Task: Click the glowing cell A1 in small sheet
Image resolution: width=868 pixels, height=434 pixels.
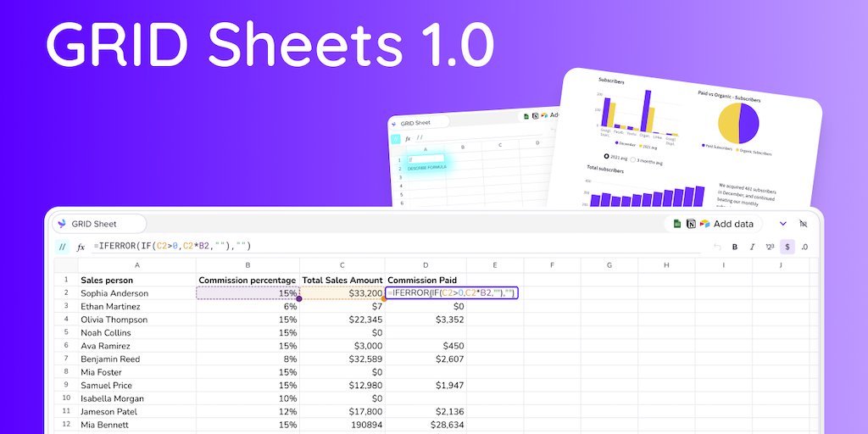Action: 426,159
